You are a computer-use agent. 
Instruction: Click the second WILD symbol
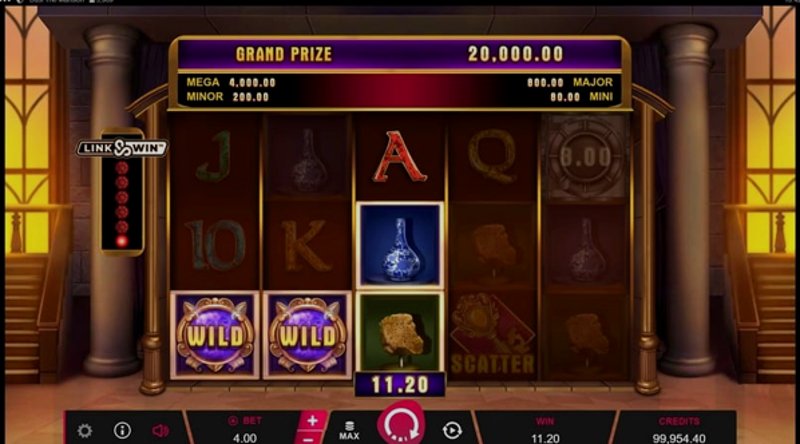[x=307, y=335]
